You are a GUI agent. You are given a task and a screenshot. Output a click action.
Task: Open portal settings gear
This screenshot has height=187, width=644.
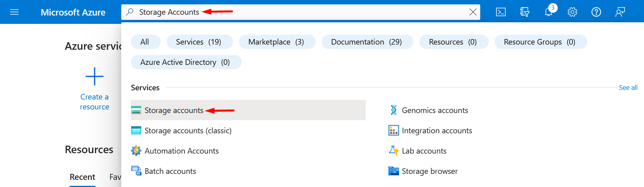coord(572,12)
